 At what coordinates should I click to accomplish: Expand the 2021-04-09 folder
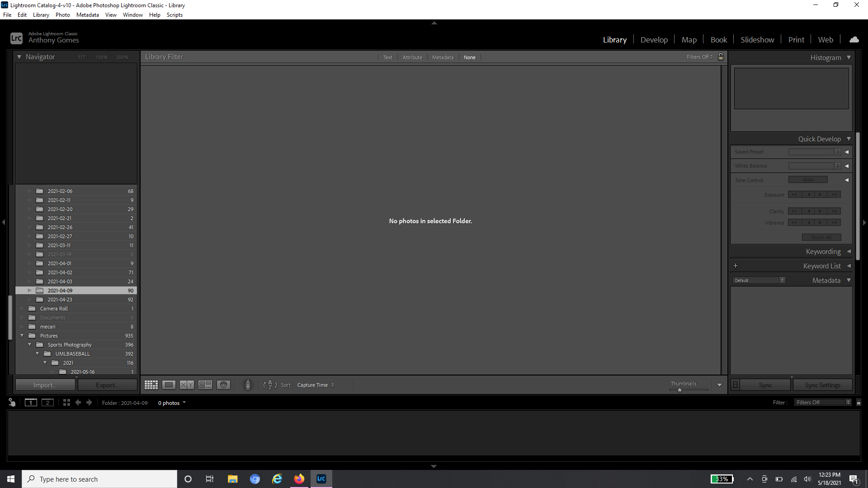[x=29, y=290]
